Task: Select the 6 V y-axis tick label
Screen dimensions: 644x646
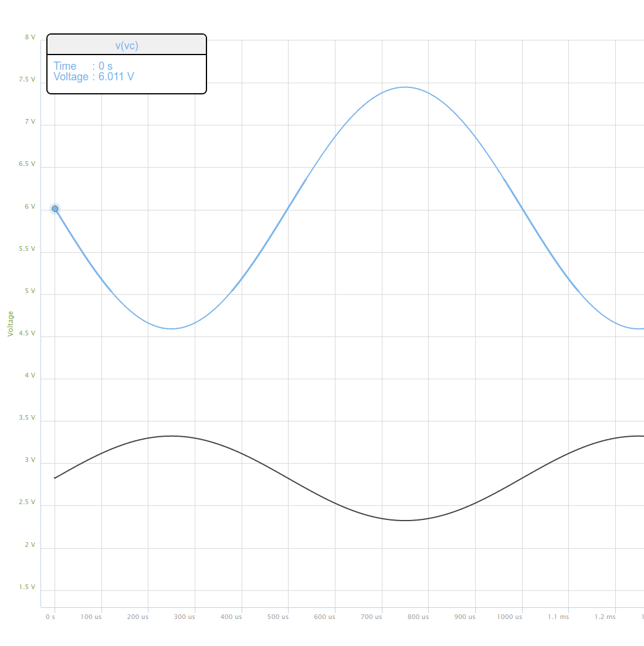Action: [x=30, y=207]
